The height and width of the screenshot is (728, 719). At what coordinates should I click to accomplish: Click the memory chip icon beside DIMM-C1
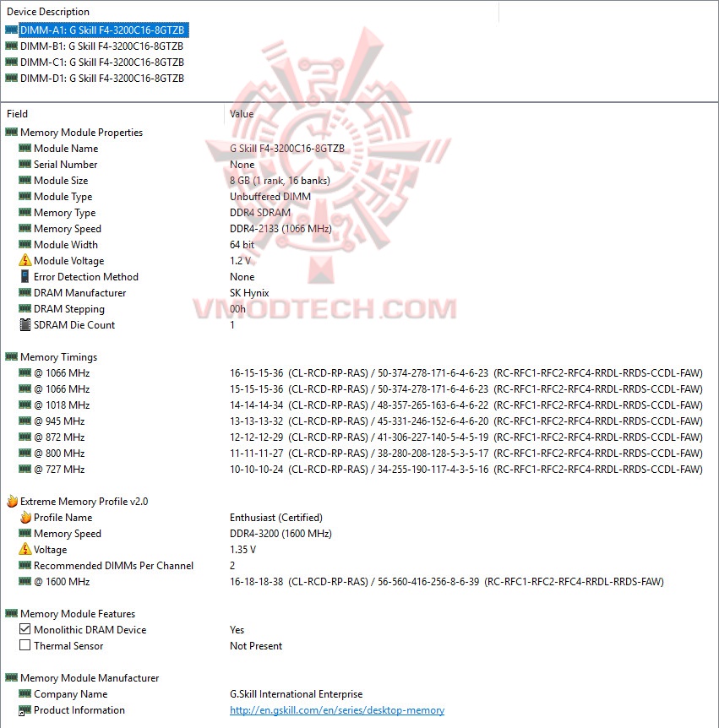pyautogui.click(x=11, y=62)
